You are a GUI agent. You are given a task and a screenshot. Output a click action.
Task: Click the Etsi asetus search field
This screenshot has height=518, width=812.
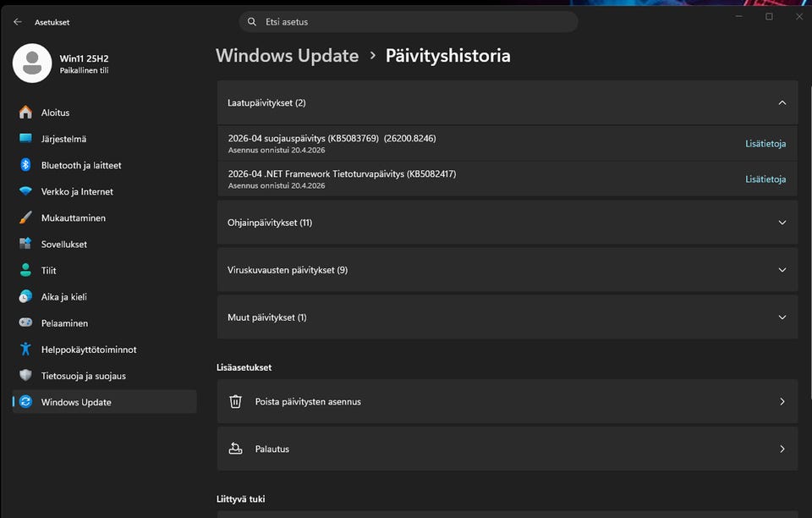[x=408, y=22]
